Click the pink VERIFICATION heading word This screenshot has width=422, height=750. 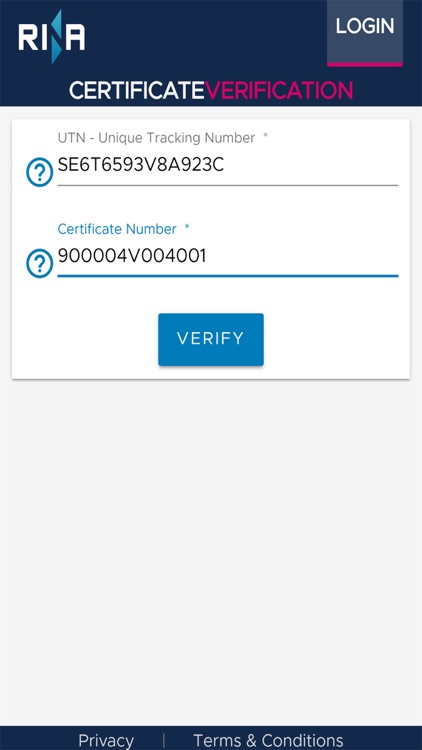tap(279, 90)
